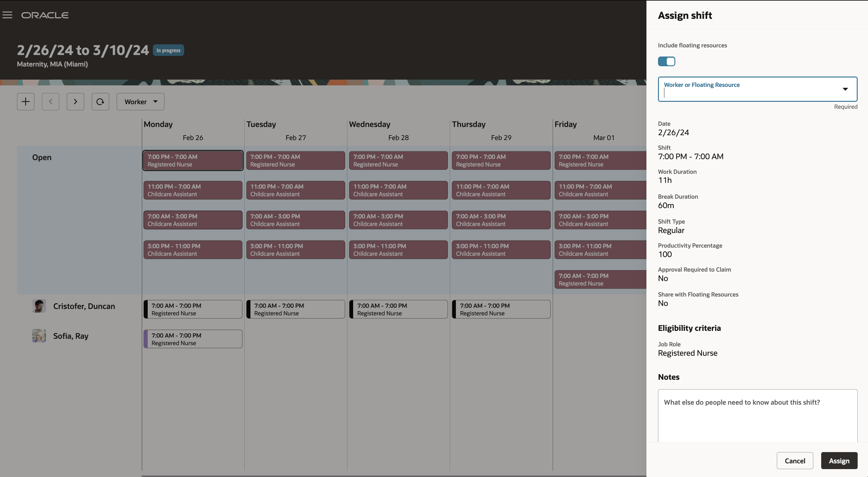Click the refresh schedule icon
This screenshot has height=477, width=868.
point(100,102)
